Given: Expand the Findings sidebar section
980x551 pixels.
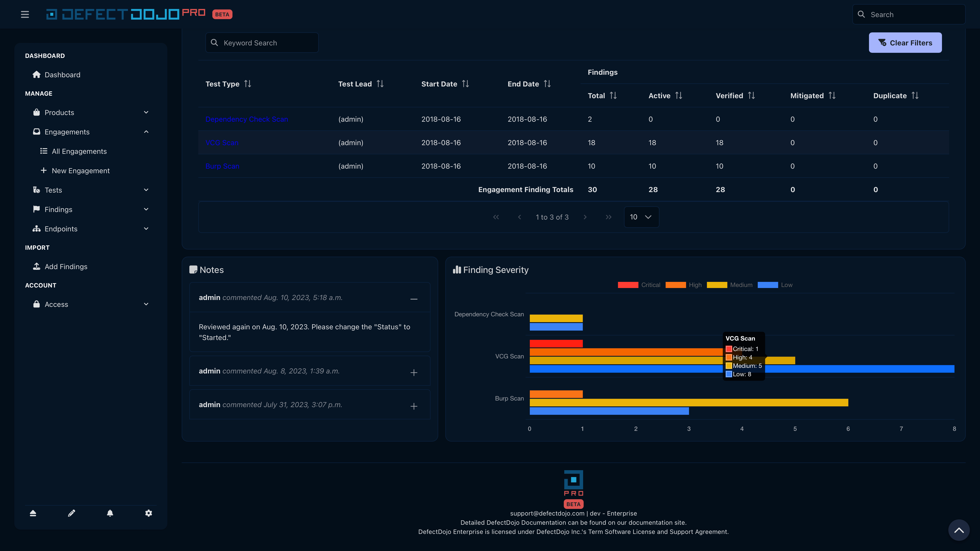Looking at the screenshot, I should pos(146,209).
